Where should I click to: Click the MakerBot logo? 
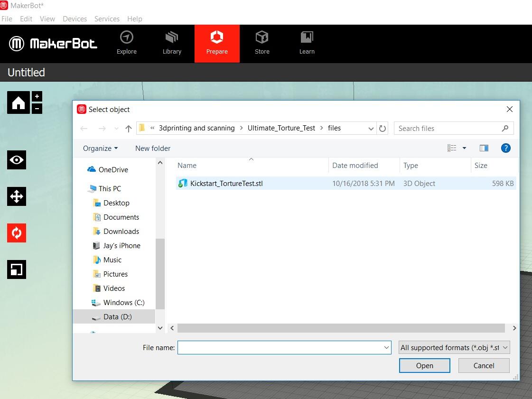(53, 44)
